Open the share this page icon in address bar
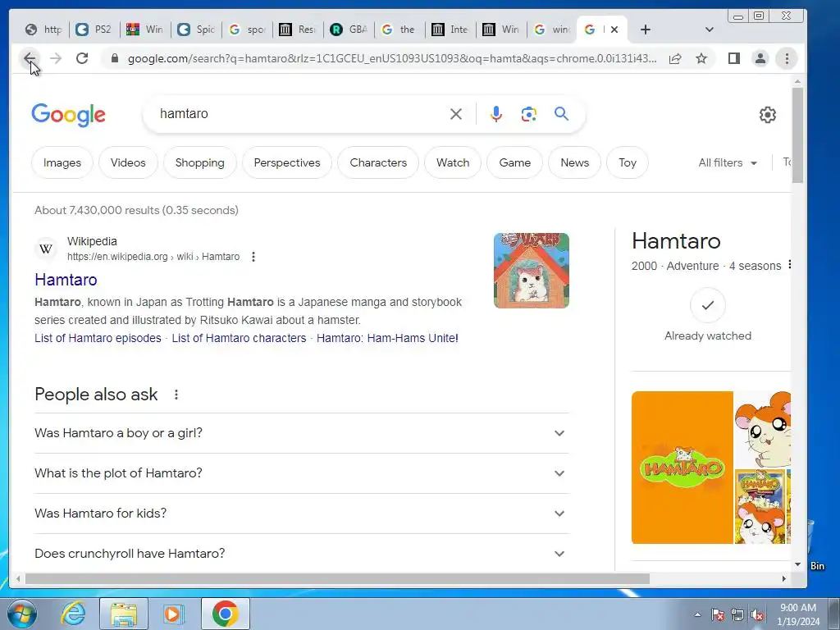 tap(675, 58)
